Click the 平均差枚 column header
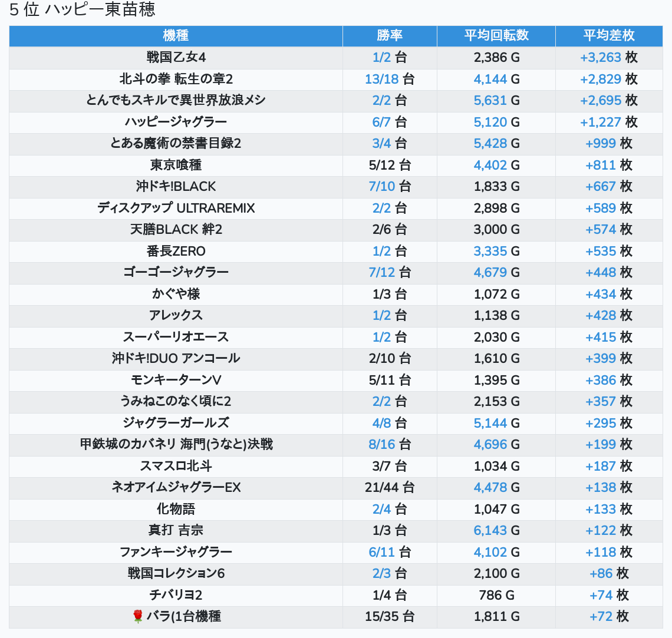Image resolution: width=672 pixels, height=638 pixels. point(608,35)
